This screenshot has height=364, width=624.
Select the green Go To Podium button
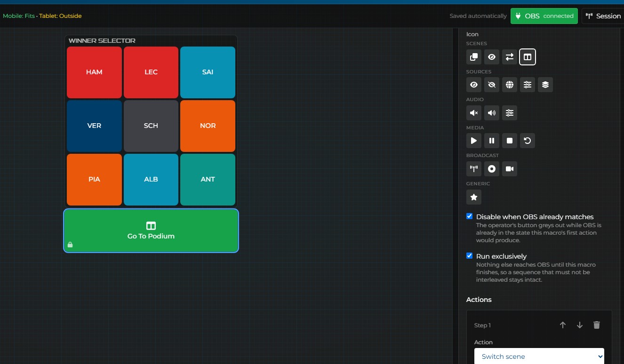point(151,230)
